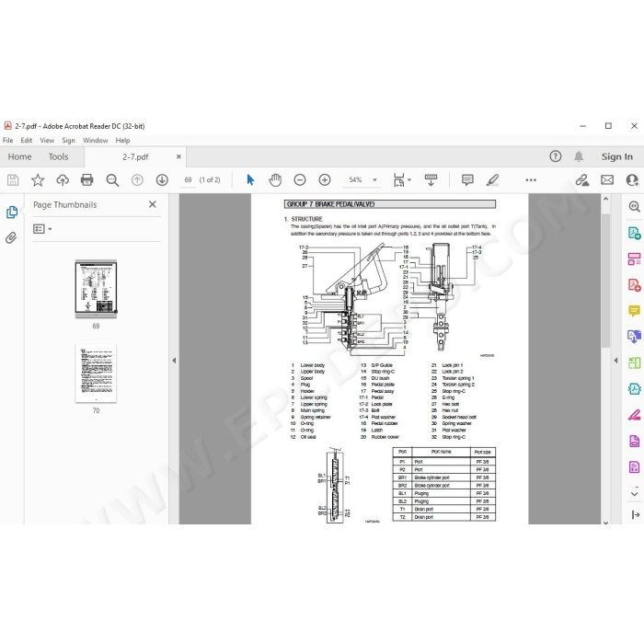Click the vertical scrollbar thumb
The height and width of the screenshot is (644, 644).
(x=605, y=281)
